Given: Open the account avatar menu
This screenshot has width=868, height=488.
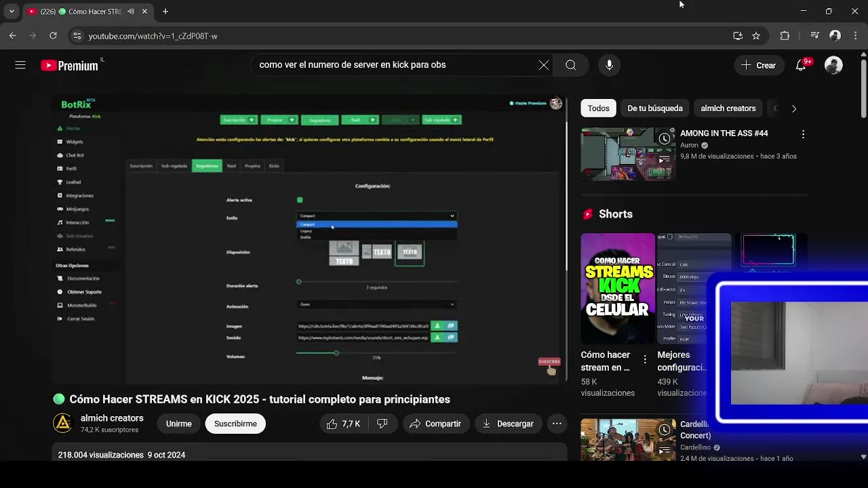Looking at the screenshot, I should [x=833, y=65].
